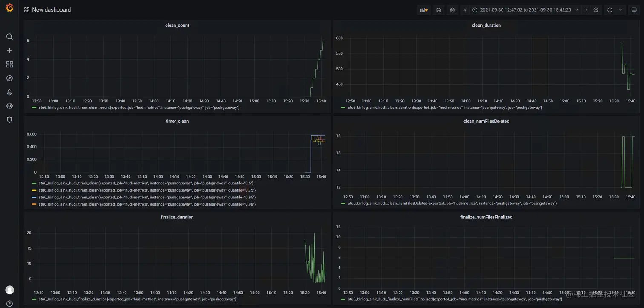Click the New dashboard title
The image size is (644, 308).
tap(52, 10)
